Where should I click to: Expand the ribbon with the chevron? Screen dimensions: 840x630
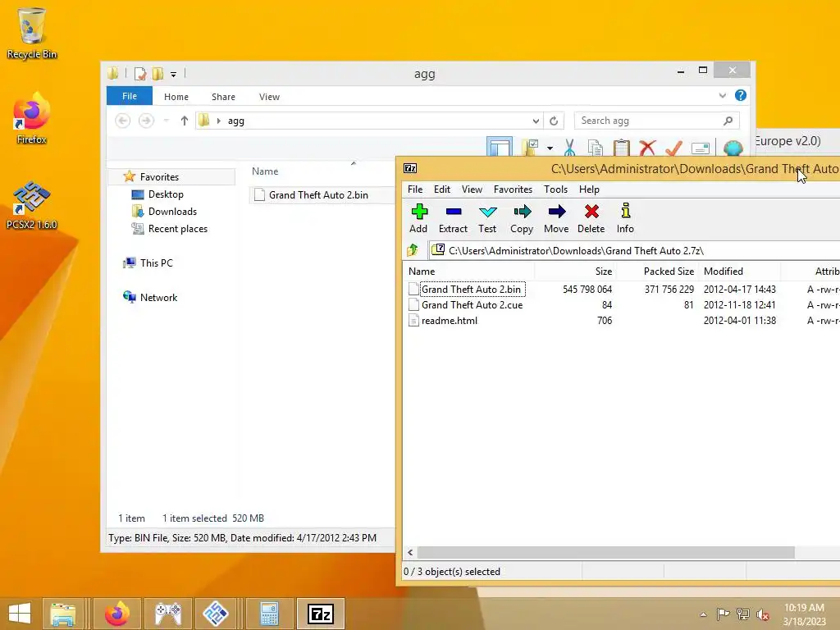click(x=723, y=95)
